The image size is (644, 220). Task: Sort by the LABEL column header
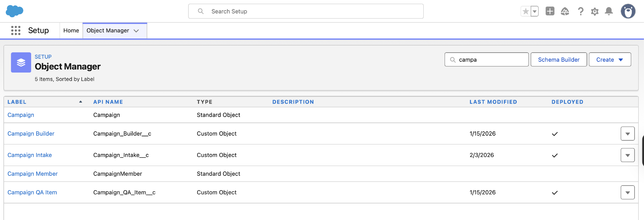[x=17, y=102]
